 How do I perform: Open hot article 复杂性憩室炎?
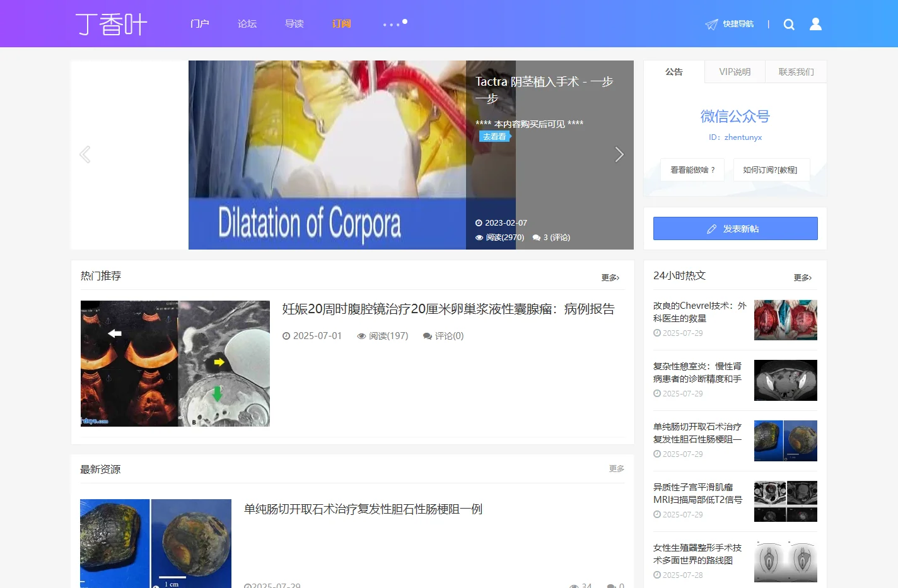(697, 372)
